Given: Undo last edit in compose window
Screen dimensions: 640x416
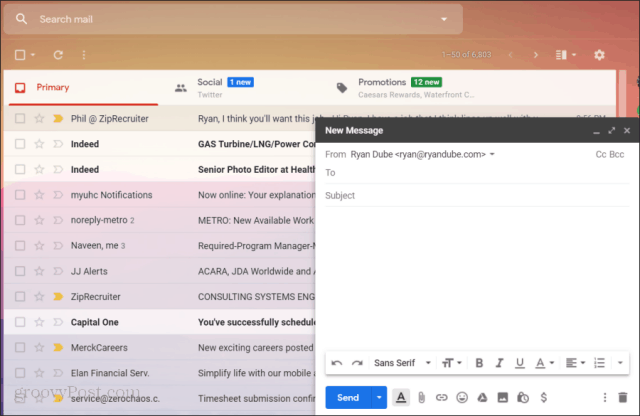Looking at the screenshot, I should 337,363.
